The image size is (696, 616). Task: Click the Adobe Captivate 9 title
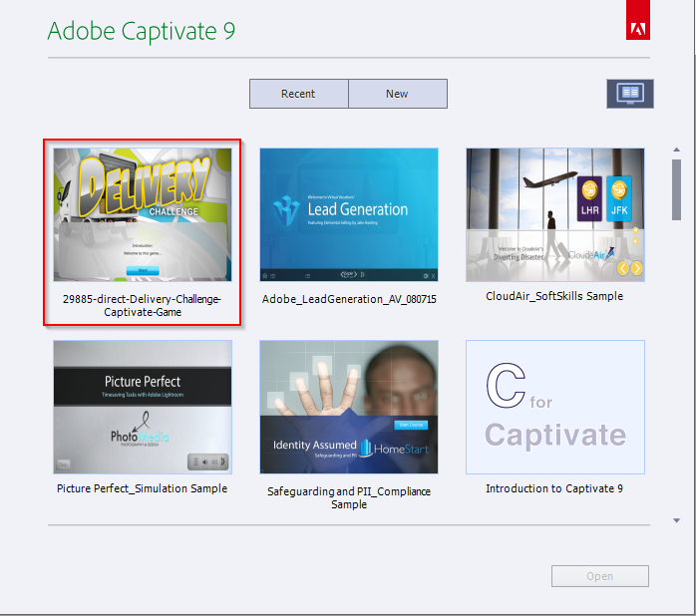(142, 31)
